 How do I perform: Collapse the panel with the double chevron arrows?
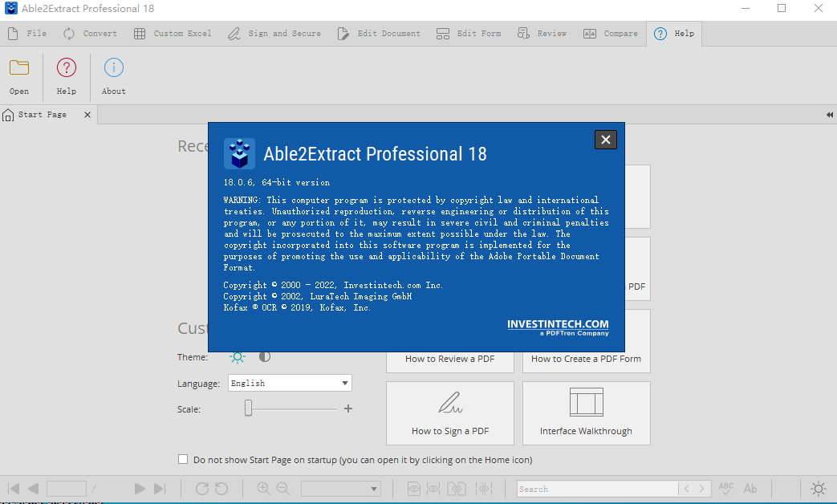click(x=829, y=115)
